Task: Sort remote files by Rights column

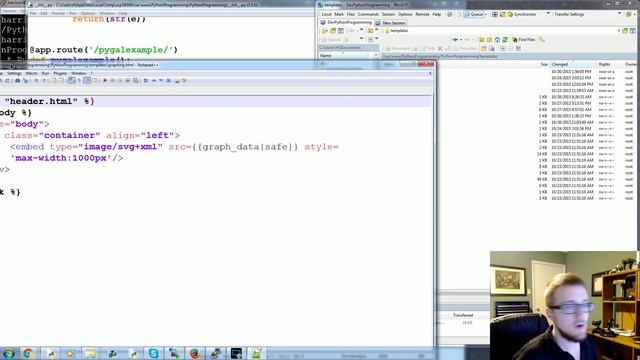Action: [604, 64]
